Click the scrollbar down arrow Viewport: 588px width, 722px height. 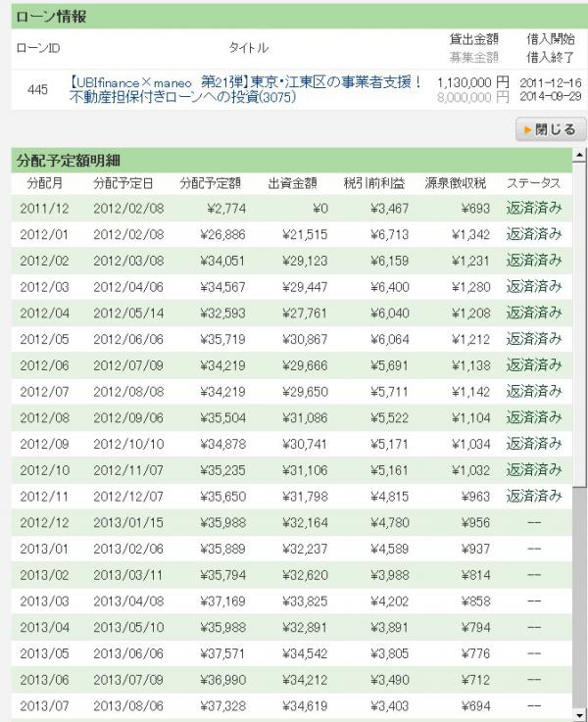click(x=579, y=714)
